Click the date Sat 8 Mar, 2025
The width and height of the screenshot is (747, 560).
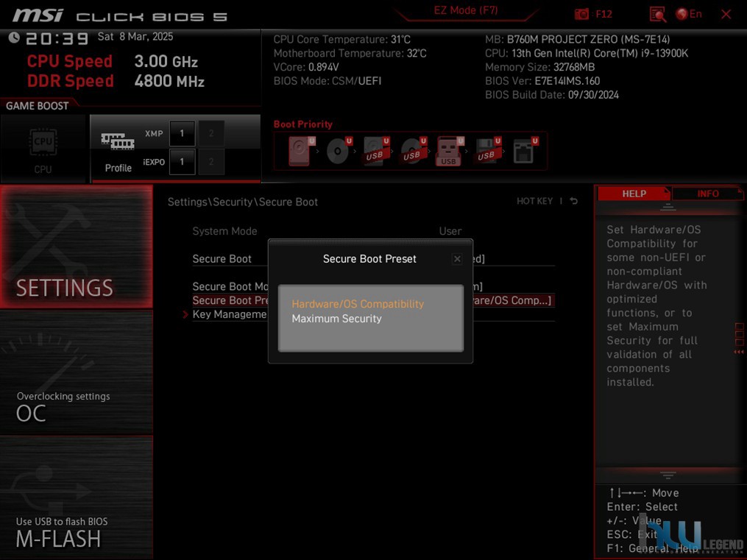135,37
